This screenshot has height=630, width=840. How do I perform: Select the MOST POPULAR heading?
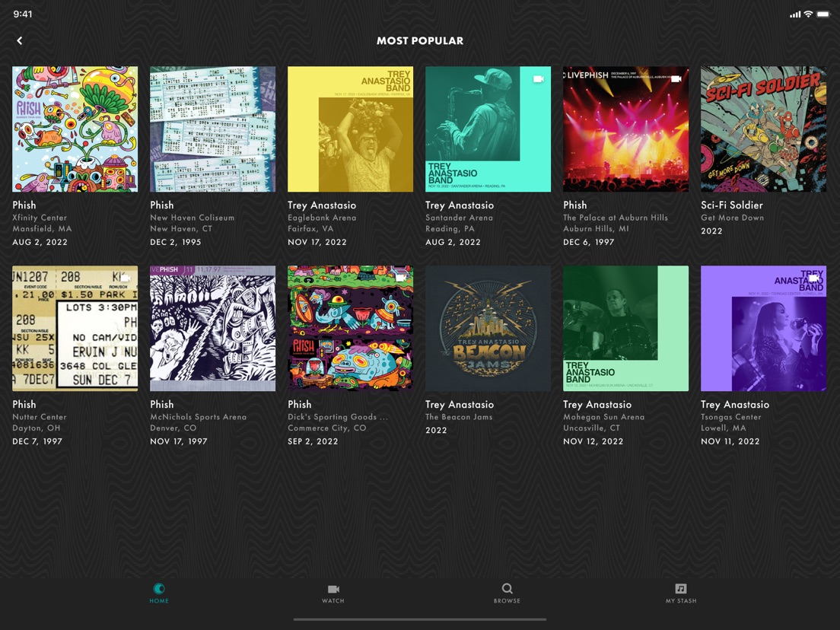420,40
